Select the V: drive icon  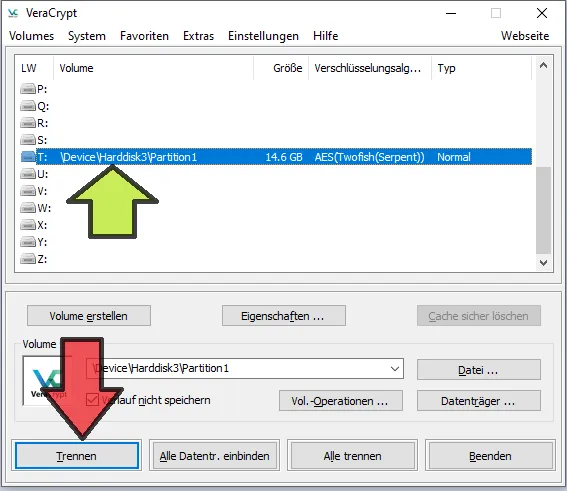click(x=27, y=191)
